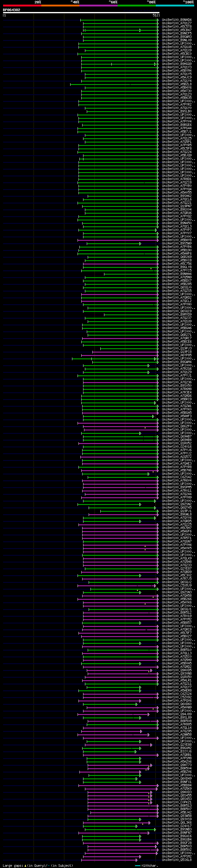Viewport: 197px width, 868px height.
Task: Select hit UniRef100_A5AJC9
Action: 177,78
